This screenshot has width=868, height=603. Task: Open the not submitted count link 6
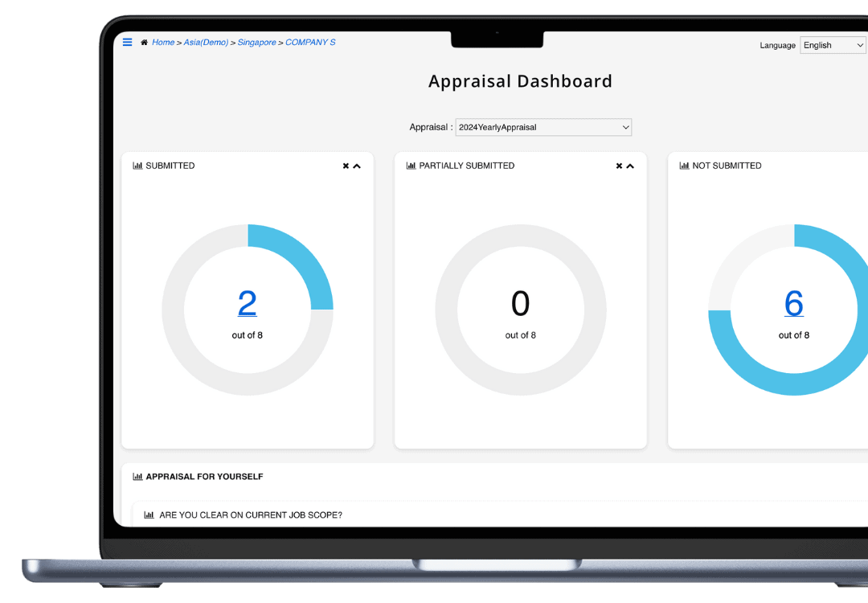pyautogui.click(x=794, y=303)
